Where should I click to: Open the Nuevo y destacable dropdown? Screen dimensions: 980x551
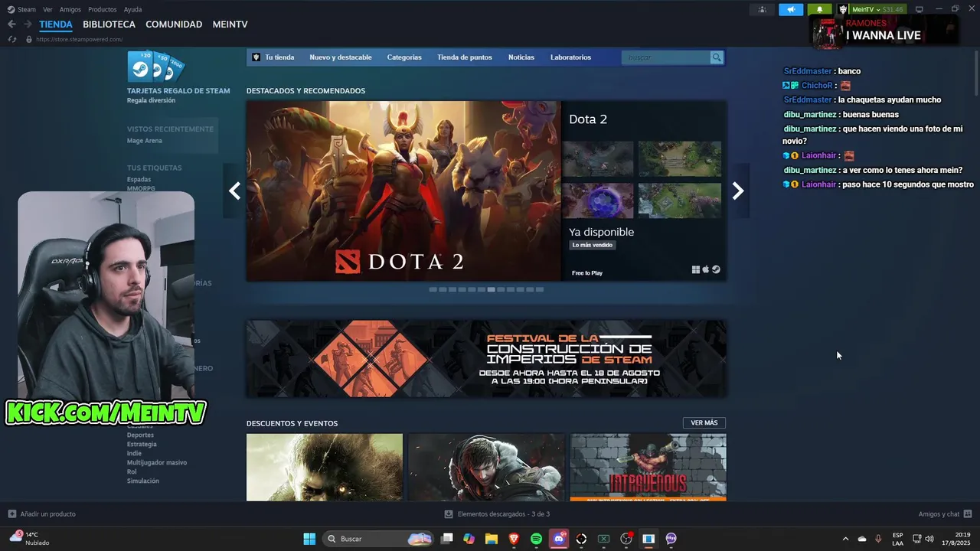tap(341, 57)
